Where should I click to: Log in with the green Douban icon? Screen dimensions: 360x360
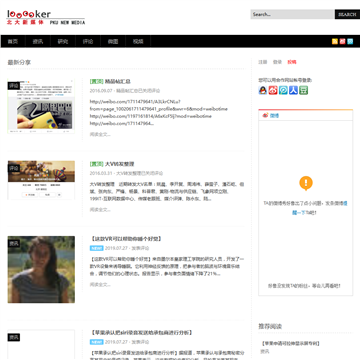pyautogui.click(x=303, y=90)
